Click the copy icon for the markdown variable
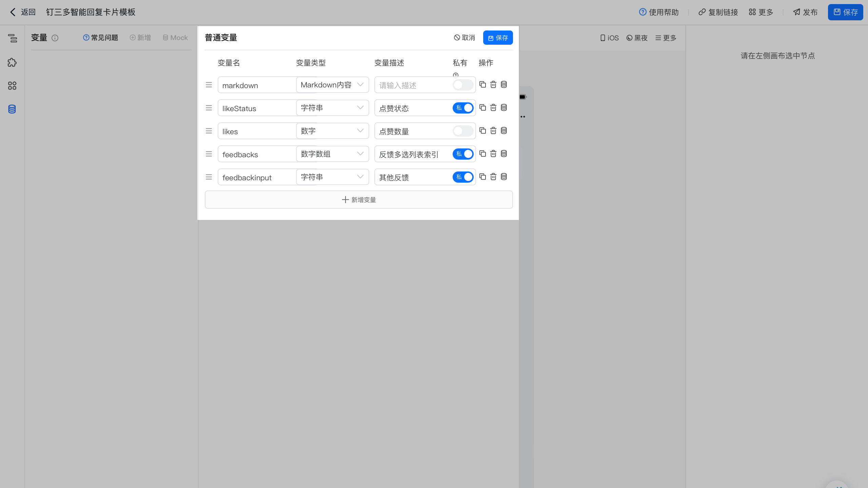868x488 pixels. pos(482,84)
